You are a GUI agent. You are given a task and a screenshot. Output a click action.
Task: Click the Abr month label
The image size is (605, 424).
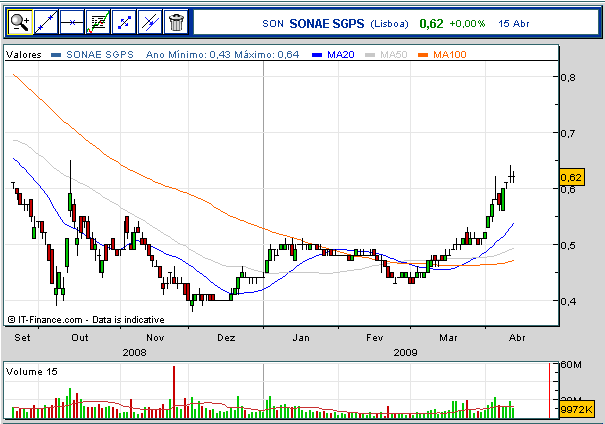click(517, 338)
